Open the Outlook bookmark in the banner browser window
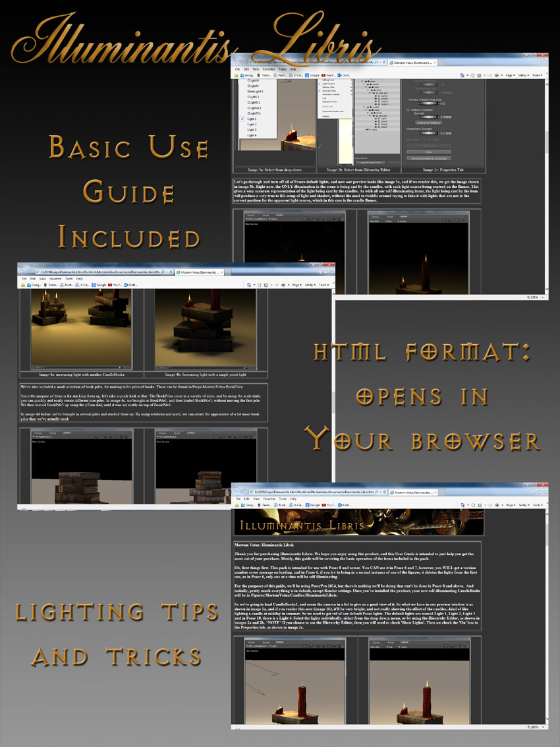The height and width of the screenshot is (747, 560). [x=345, y=504]
